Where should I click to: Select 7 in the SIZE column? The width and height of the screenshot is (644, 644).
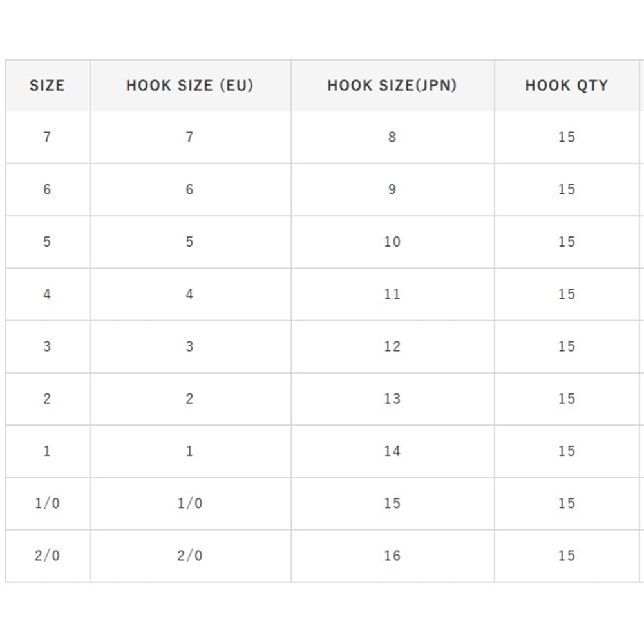click(x=47, y=137)
